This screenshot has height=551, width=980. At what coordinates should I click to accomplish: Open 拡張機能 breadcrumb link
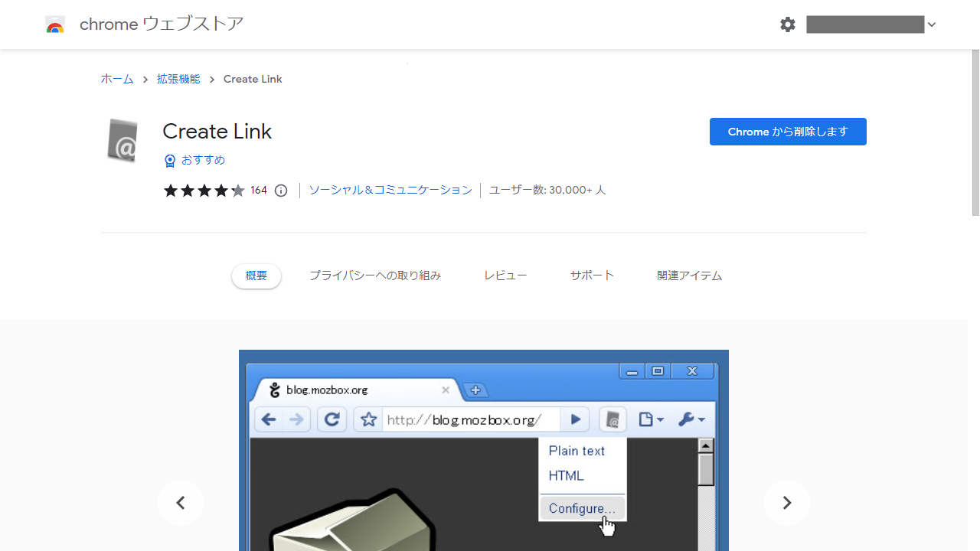click(x=178, y=79)
